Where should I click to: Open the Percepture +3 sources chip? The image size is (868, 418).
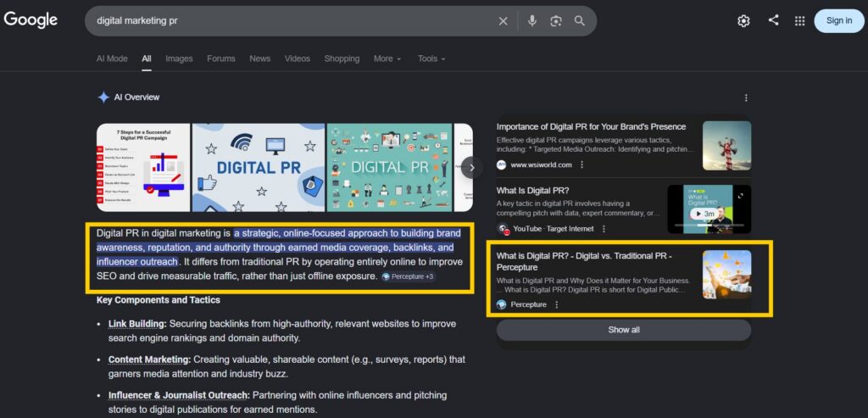(408, 276)
